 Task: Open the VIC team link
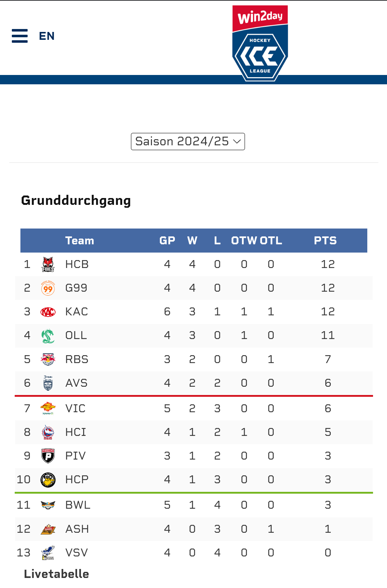(x=75, y=408)
